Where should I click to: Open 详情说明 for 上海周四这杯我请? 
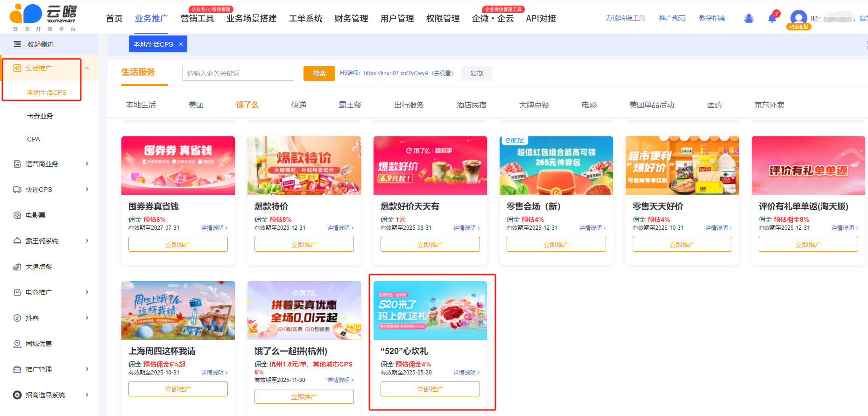click(x=214, y=373)
